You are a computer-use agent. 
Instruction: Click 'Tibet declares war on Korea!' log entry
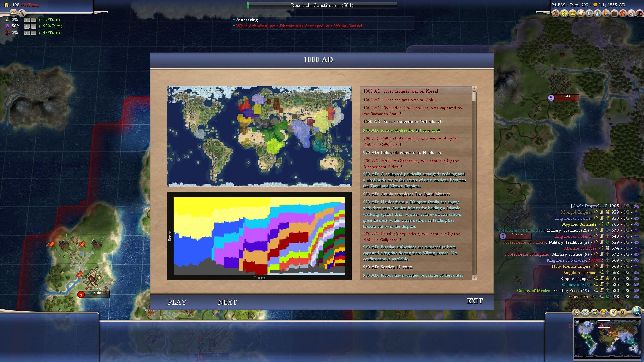click(400, 91)
